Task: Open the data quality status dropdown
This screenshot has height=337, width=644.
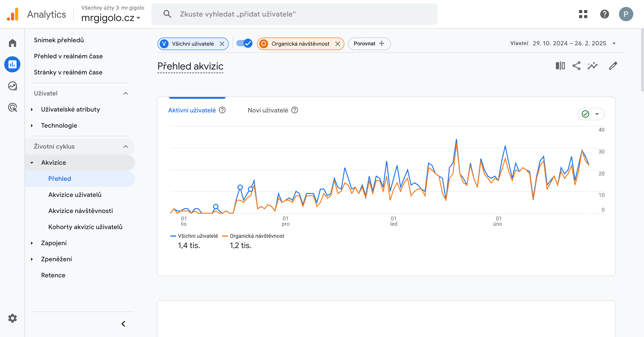Action: (x=591, y=114)
